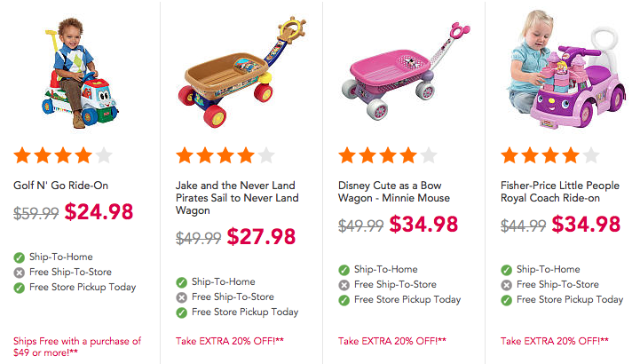This screenshot has height=364, width=632.
Task: Click the $24.98 sale price
Action: coord(99,213)
